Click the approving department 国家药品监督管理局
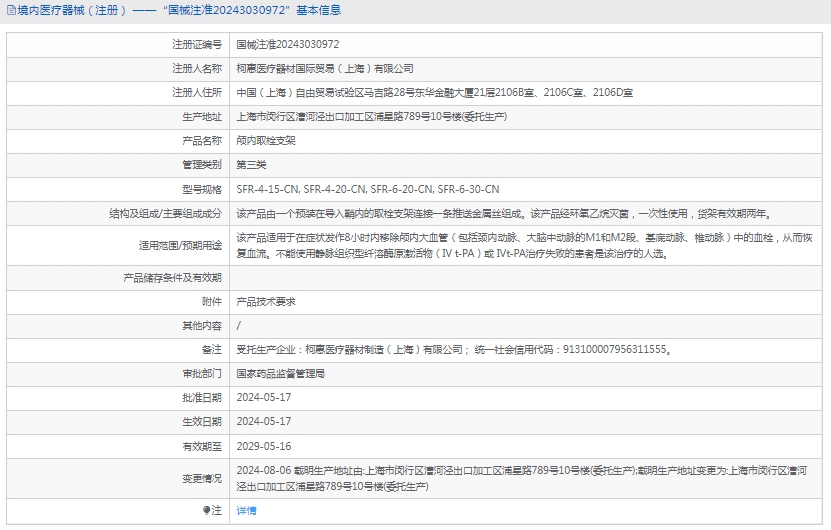This screenshot has width=831, height=530. 280,373
